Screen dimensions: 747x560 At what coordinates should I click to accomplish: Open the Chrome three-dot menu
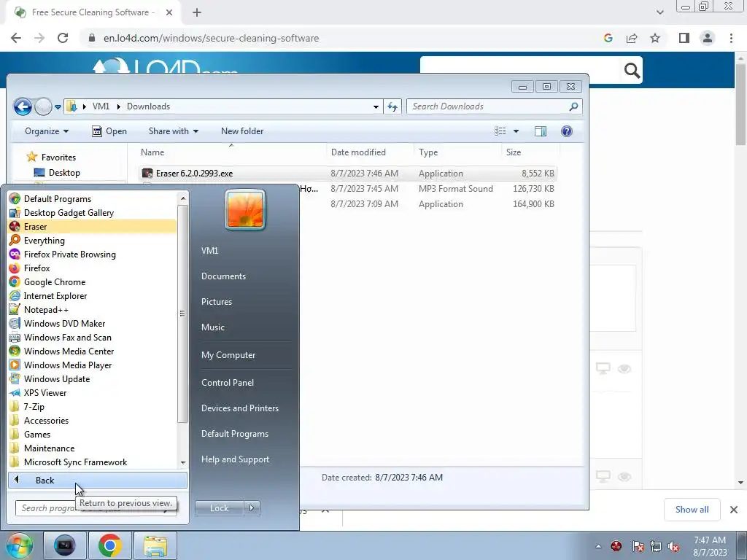click(x=731, y=38)
